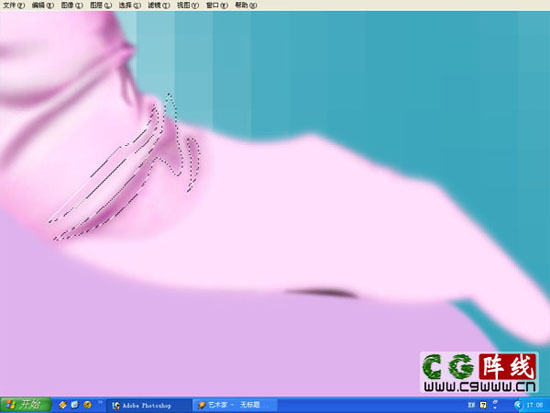Open the 图像 (Image) menu
This screenshot has width=550, height=413.
tap(72, 5)
